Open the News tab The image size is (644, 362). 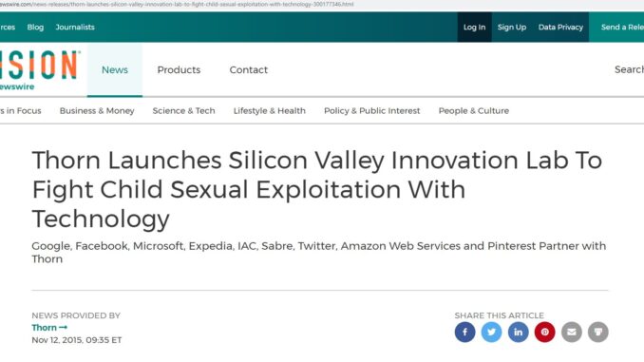click(115, 70)
